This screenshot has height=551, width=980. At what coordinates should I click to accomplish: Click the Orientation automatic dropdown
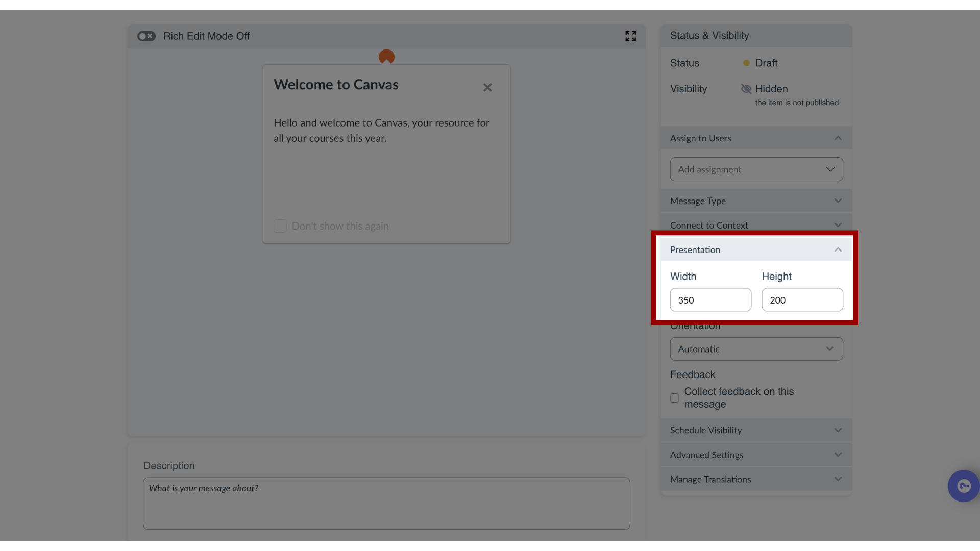point(756,348)
